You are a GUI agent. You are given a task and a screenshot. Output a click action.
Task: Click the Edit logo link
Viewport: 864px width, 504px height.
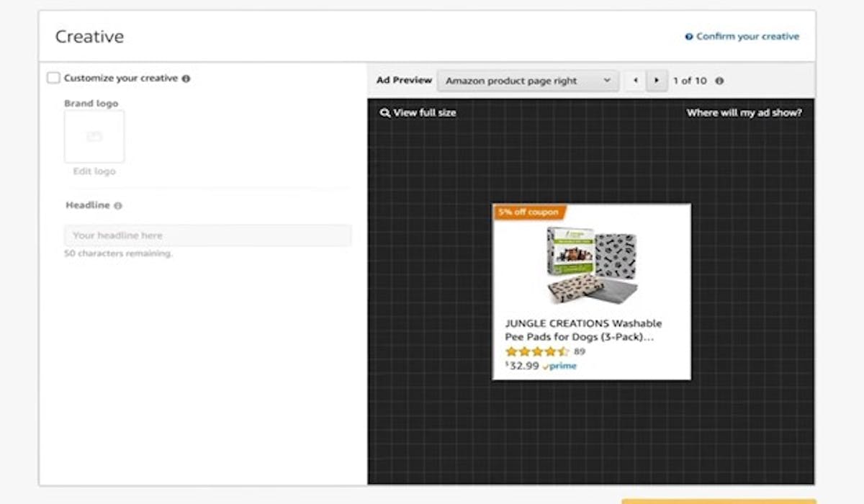pyautogui.click(x=94, y=171)
